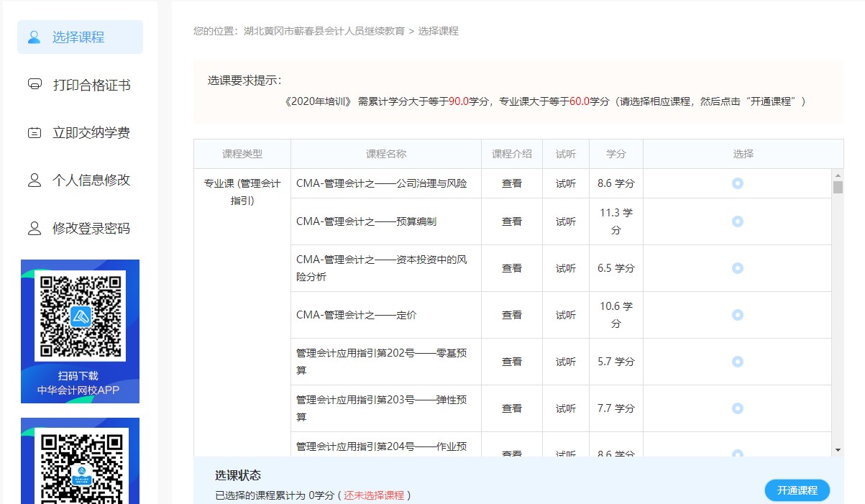Click the course table scrollbar thumb
This screenshot has width=865, height=504.
point(838,188)
